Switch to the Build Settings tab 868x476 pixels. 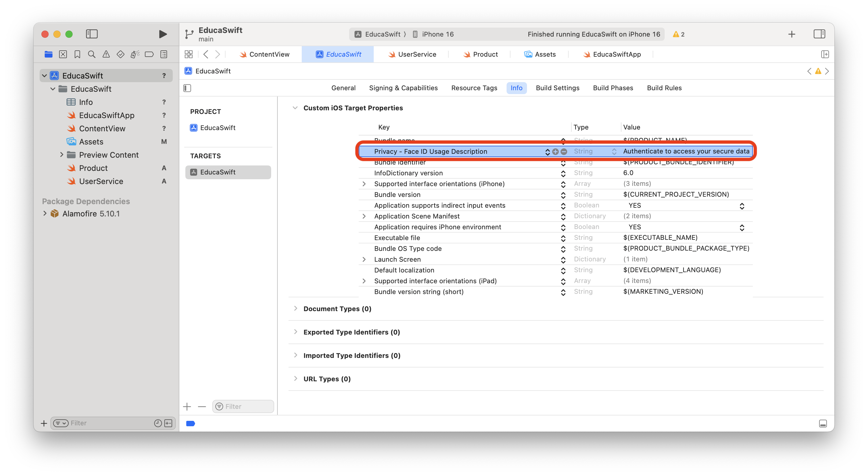pos(557,88)
